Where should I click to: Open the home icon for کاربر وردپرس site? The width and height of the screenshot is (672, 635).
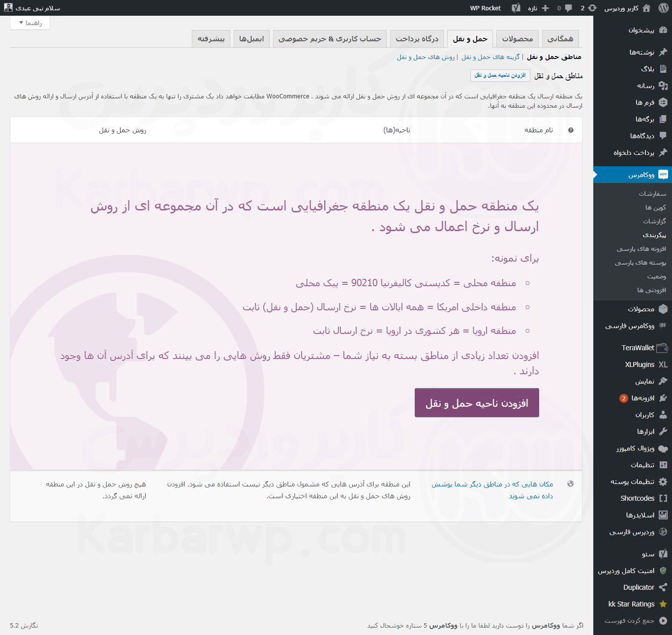(x=646, y=8)
